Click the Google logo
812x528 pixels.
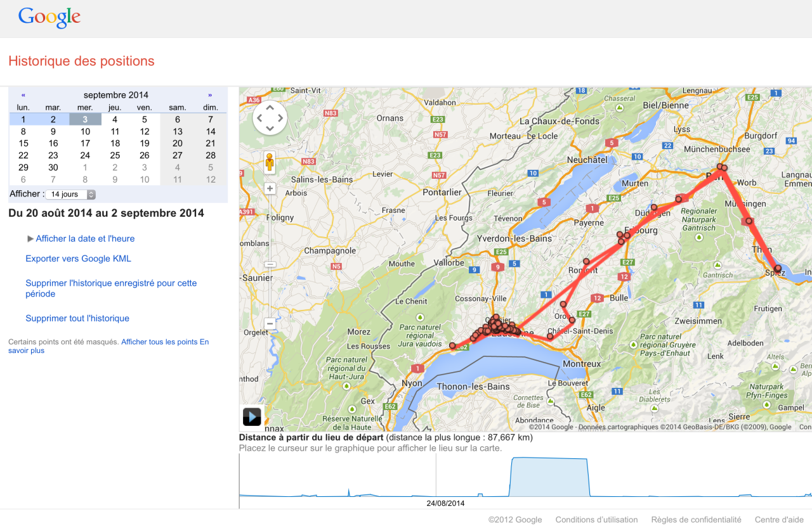point(49,17)
